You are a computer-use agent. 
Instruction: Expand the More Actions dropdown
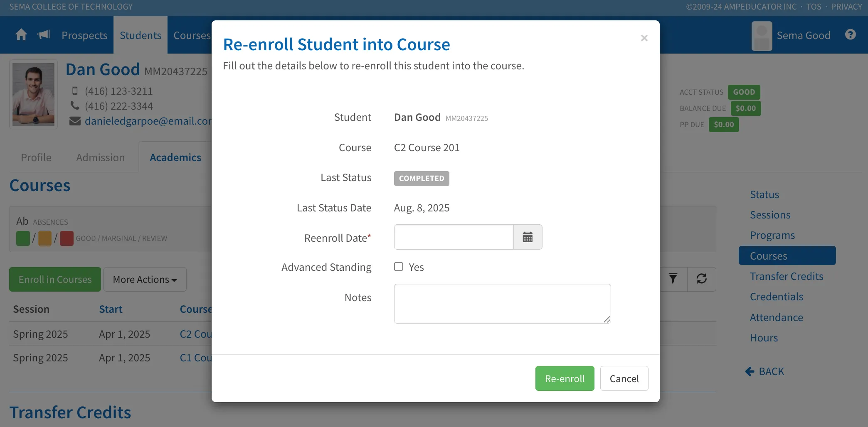click(145, 279)
